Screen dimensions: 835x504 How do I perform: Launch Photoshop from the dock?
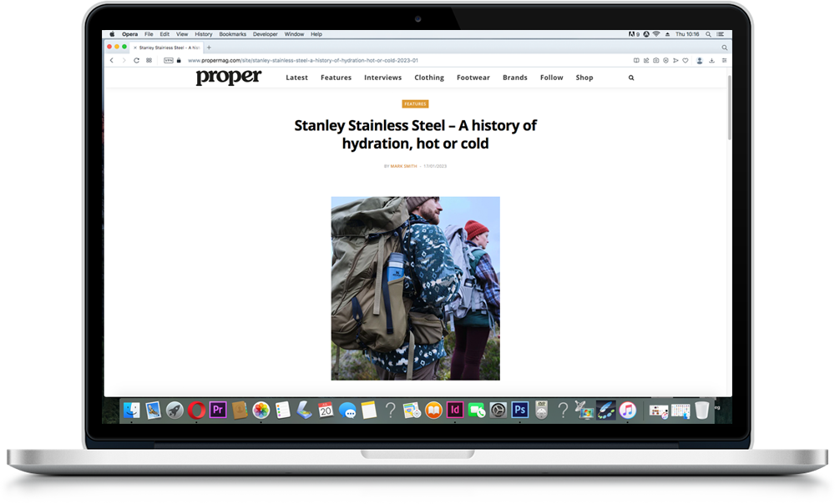(519, 410)
